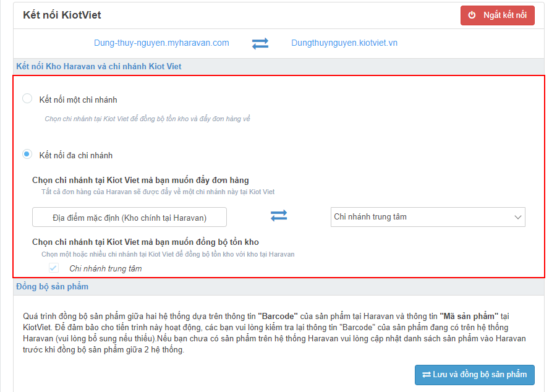Click the red Ngắt kết nối button
This screenshot has width=557, height=392.
pyautogui.click(x=497, y=15)
